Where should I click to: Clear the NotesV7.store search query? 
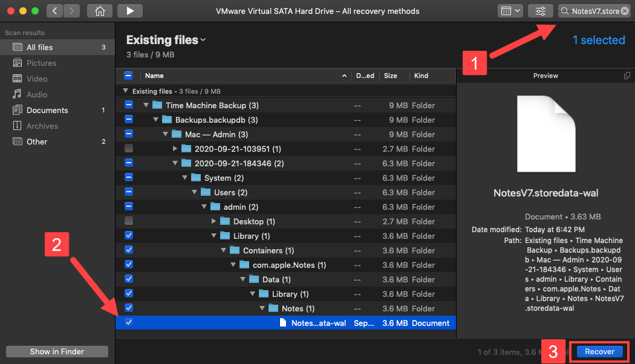click(625, 10)
